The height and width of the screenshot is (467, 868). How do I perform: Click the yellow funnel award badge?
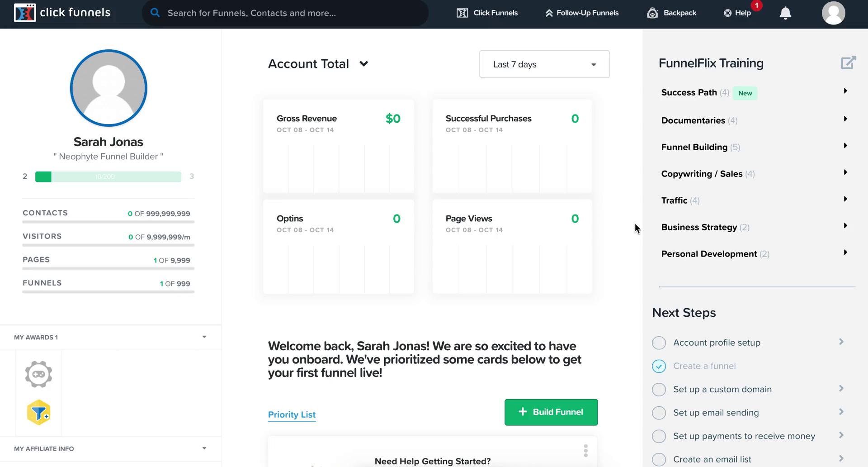[x=38, y=412]
